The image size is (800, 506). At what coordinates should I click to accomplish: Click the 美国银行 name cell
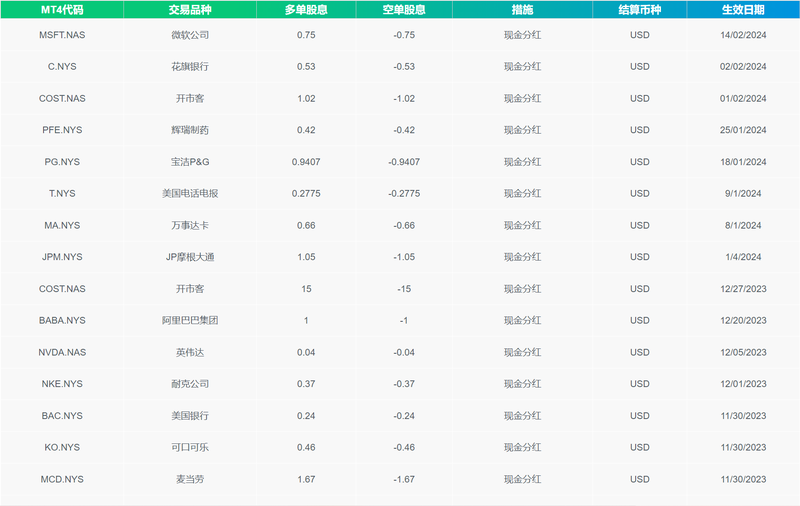(x=190, y=416)
